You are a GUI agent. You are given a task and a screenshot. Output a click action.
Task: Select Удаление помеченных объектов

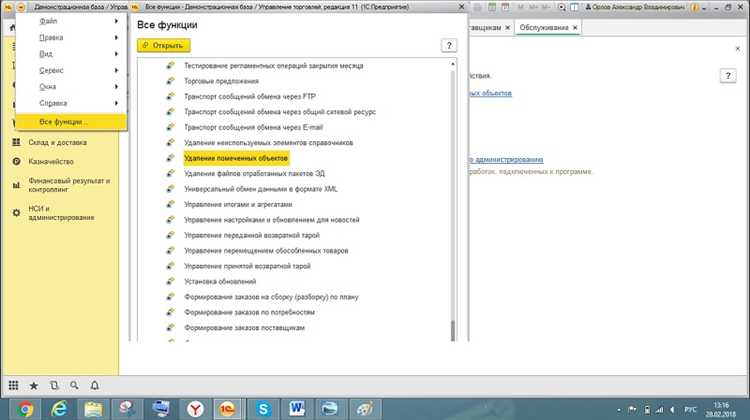click(236, 158)
